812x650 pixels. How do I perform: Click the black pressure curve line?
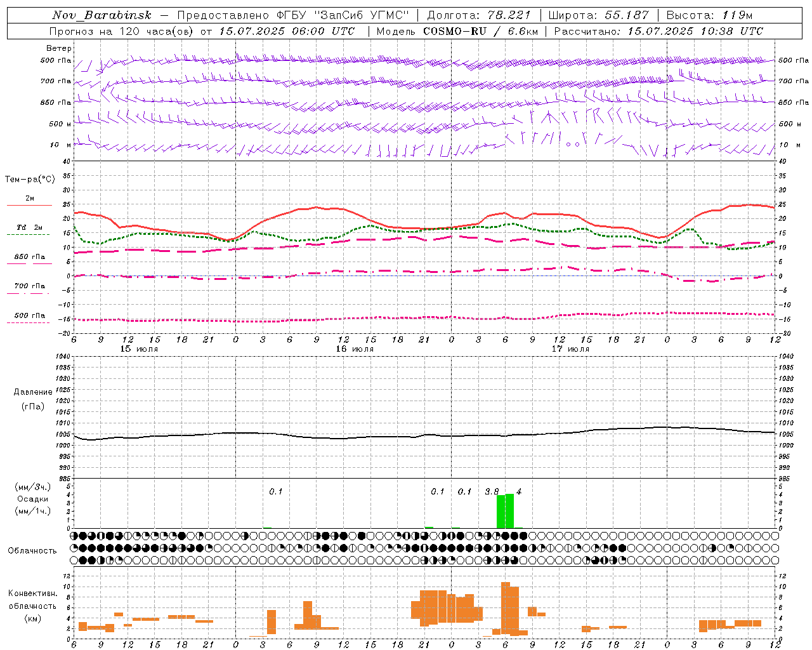pyautogui.click(x=424, y=435)
